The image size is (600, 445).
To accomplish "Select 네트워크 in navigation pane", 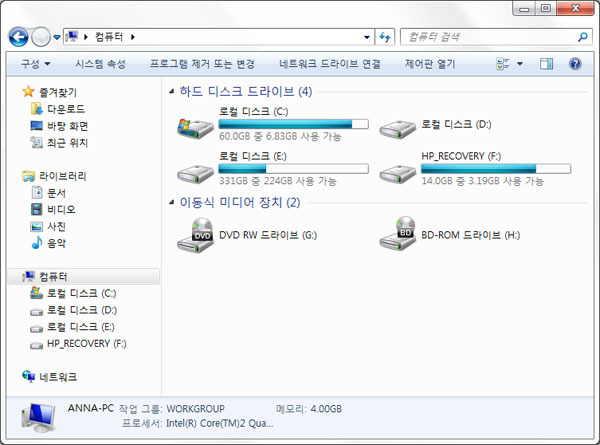I will (58, 377).
